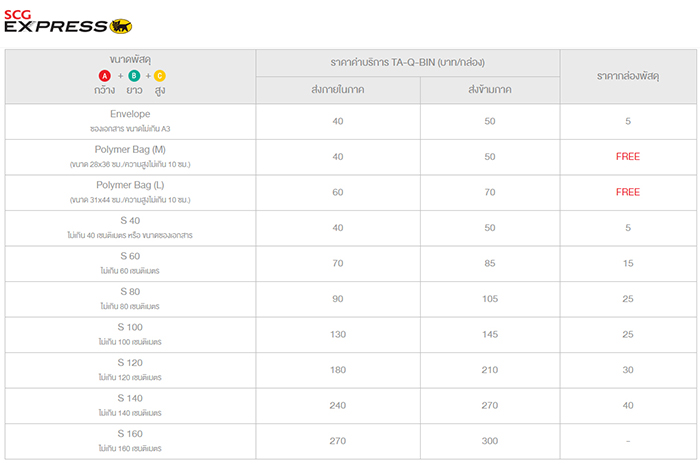The height and width of the screenshot is (466, 700).
Task: Click the S 160 within-region price 270
Action: 338,441
